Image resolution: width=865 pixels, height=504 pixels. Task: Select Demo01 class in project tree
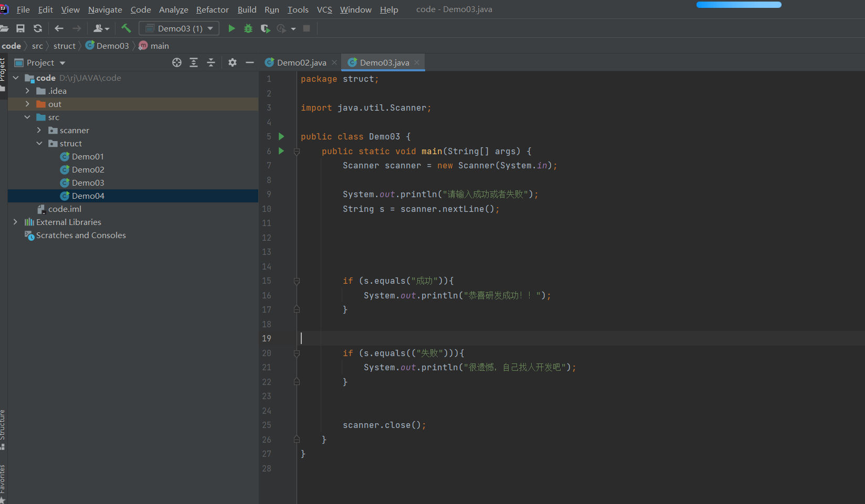pyautogui.click(x=88, y=156)
